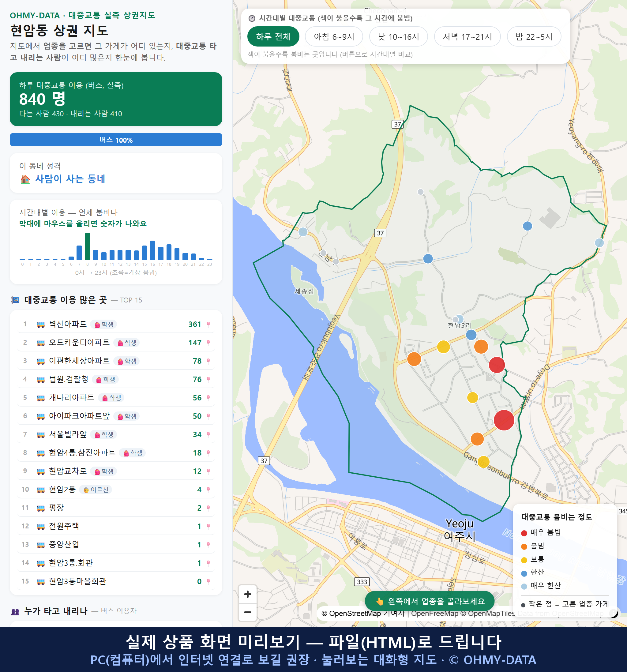
Task: Click the map pin icon for 오드카운티아파트
Action: click(208, 343)
